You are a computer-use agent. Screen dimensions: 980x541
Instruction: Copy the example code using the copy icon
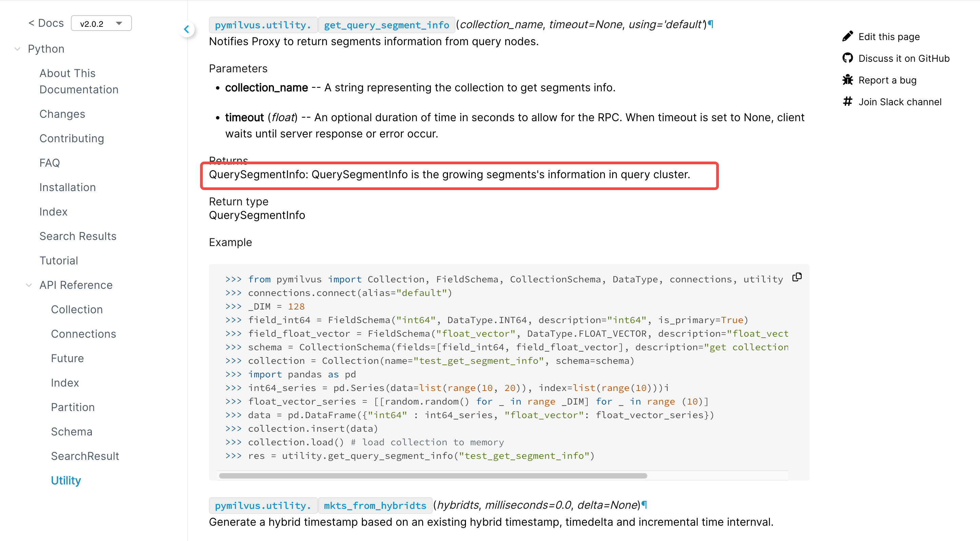[797, 277]
